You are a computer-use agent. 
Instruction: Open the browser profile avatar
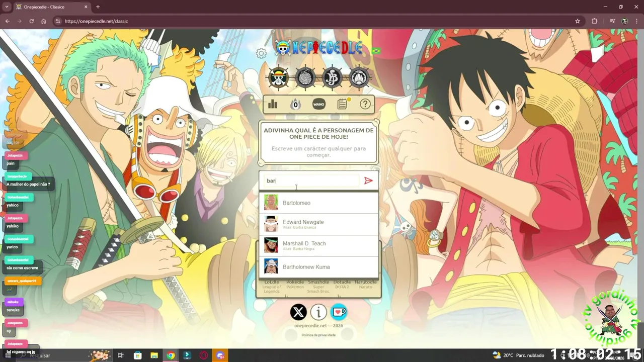coord(624,21)
